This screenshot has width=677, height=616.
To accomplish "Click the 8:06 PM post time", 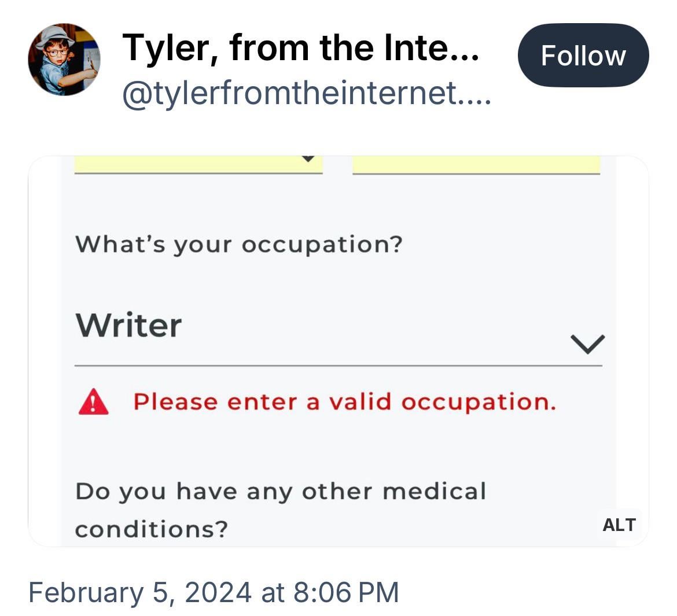I will (346, 592).
